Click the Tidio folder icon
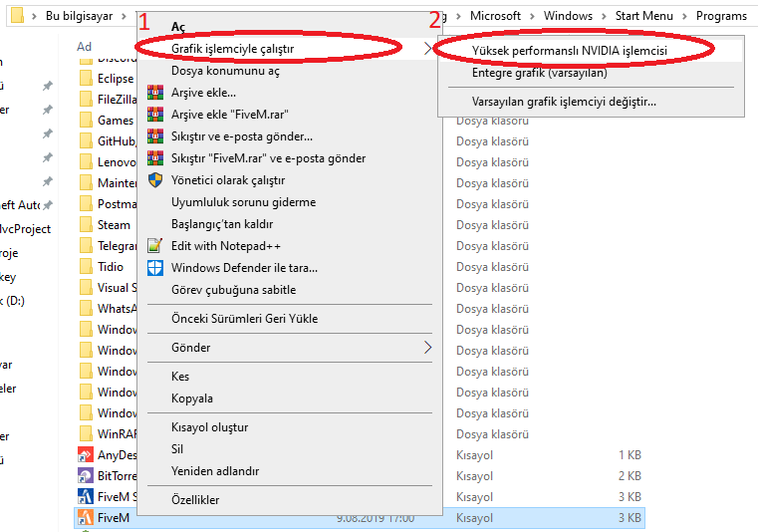The height and width of the screenshot is (532, 758). coord(86,266)
